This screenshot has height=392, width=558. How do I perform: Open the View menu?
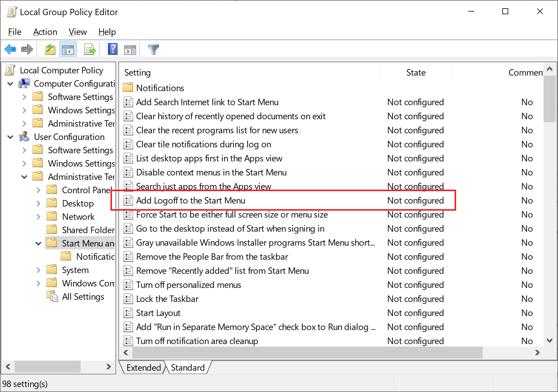[x=77, y=32]
